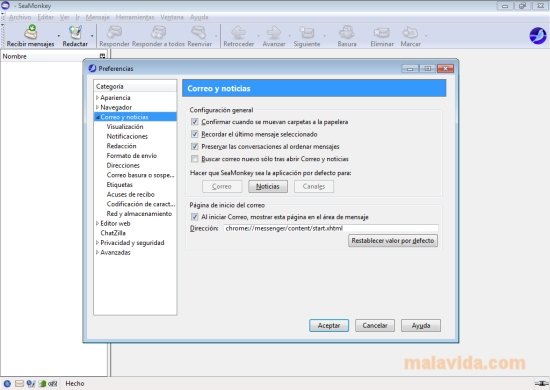Screen dimensions: 550x390
Task: Click the SeaMonkey icon in Preferencias title bar
Action: 92,68
